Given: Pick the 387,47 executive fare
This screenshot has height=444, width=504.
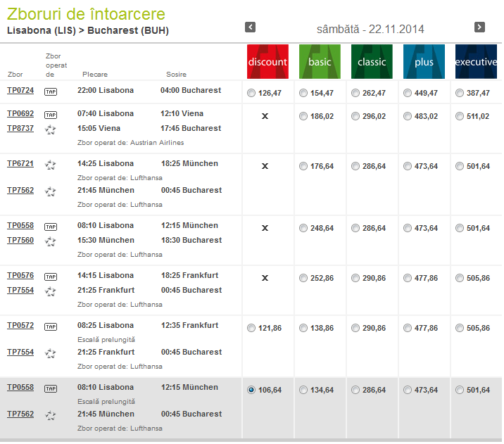Looking at the screenshot, I should [x=460, y=93].
